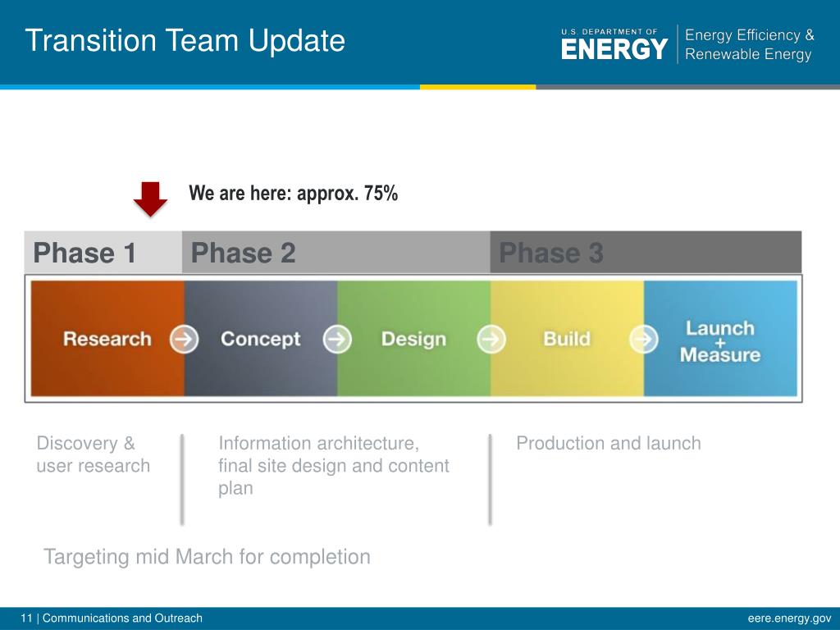Select the Phase 2 header
The image size is (840, 630).
pos(336,253)
